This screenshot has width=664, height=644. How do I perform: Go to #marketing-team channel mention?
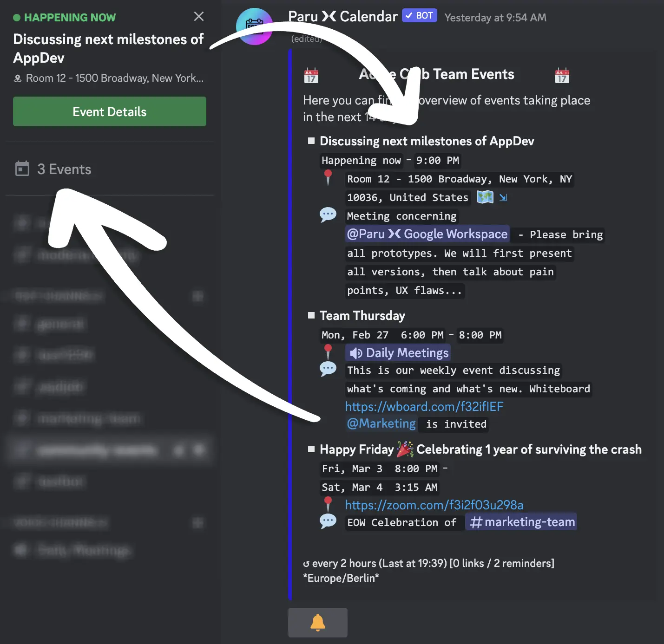[521, 522]
